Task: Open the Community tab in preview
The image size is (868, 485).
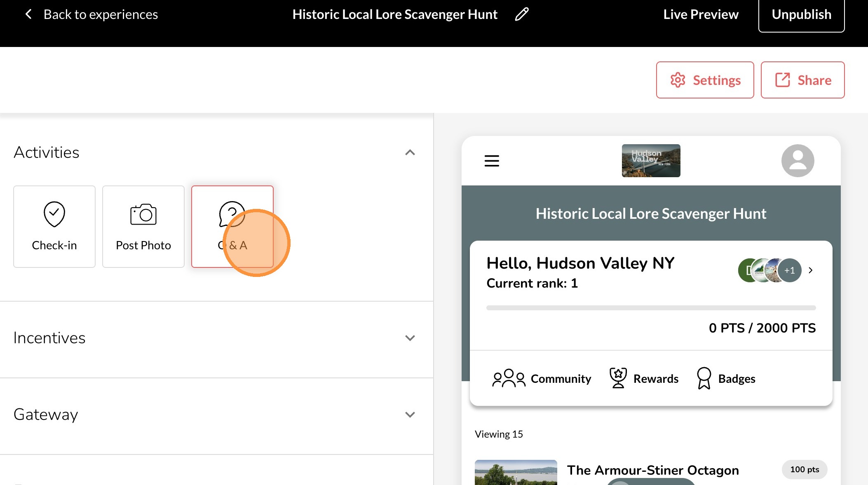Action: coord(542,378)
